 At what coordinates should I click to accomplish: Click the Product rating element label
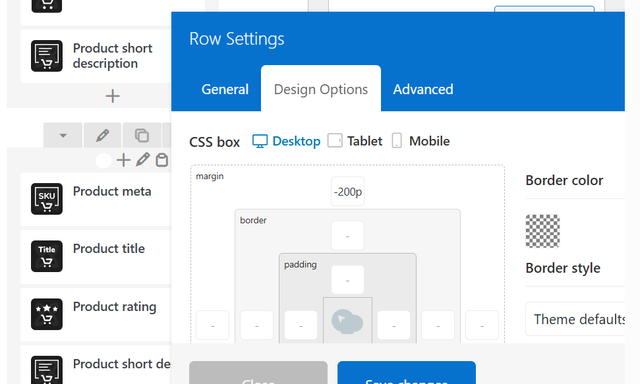(x=115, y=307)
